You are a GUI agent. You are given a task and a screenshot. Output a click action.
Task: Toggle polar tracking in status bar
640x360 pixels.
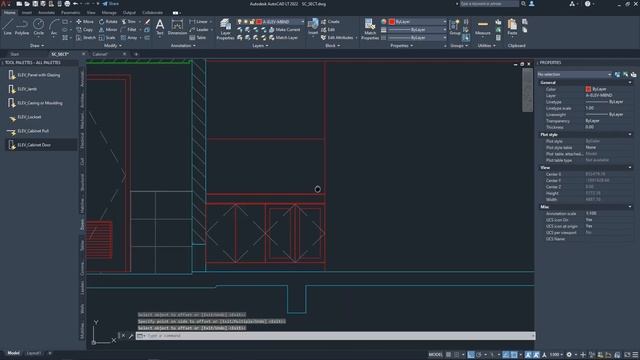(x=479, y=355)
